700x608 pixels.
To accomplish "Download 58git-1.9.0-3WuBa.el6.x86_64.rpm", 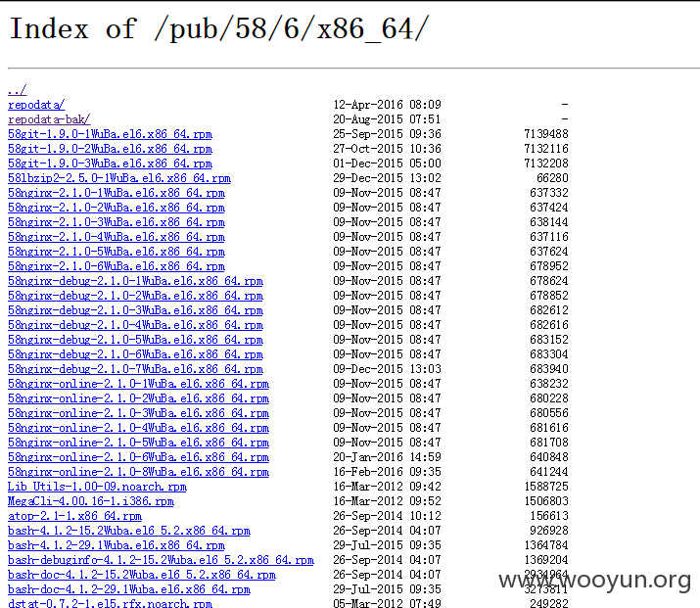I will [x=110, y=164].
